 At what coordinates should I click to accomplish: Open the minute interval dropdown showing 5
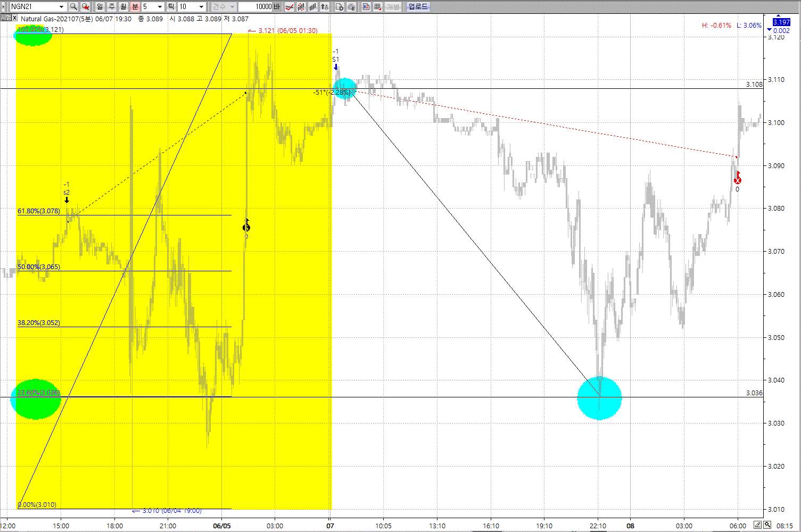(160, 7)
